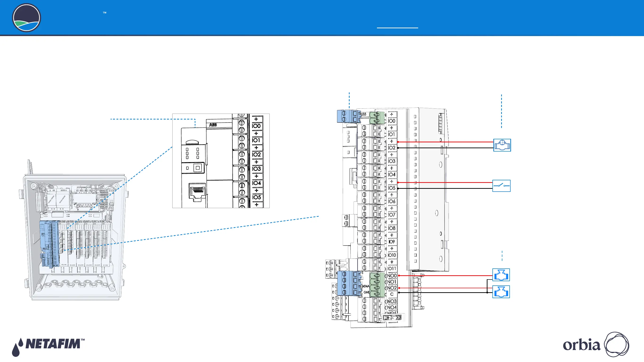Click the small ABB label atop the right module
Screen dimensions: 644x362
(363, 114)
